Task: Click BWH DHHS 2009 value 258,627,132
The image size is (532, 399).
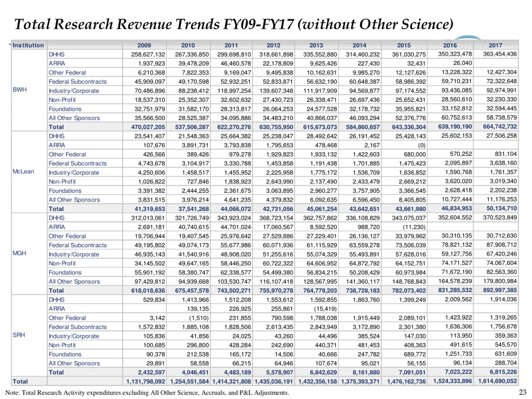Action: (148, 55)
